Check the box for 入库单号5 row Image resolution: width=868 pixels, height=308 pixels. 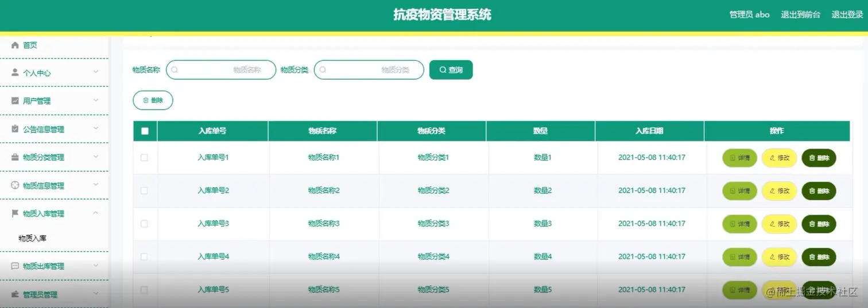[x=144, y=290]
